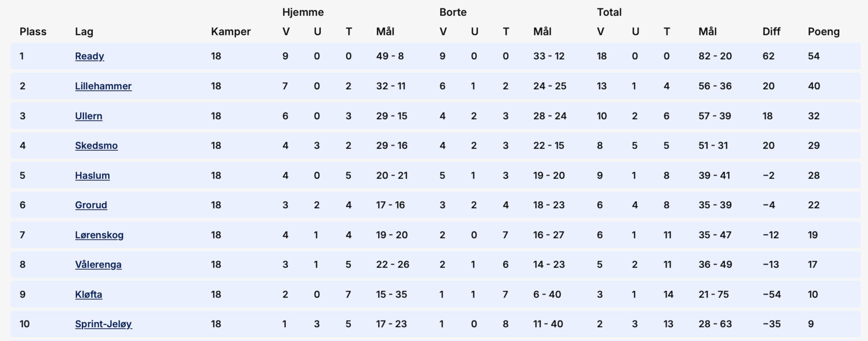Click the Hjemme group heading
This screenshot has width=868, height=341.
click(303, 12)
